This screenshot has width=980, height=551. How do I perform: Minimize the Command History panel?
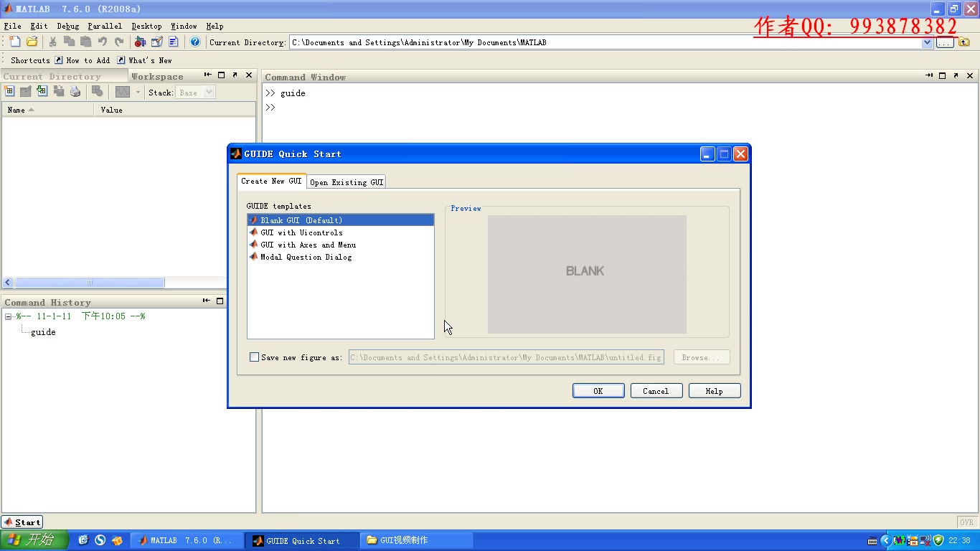(x=207, y=301)
